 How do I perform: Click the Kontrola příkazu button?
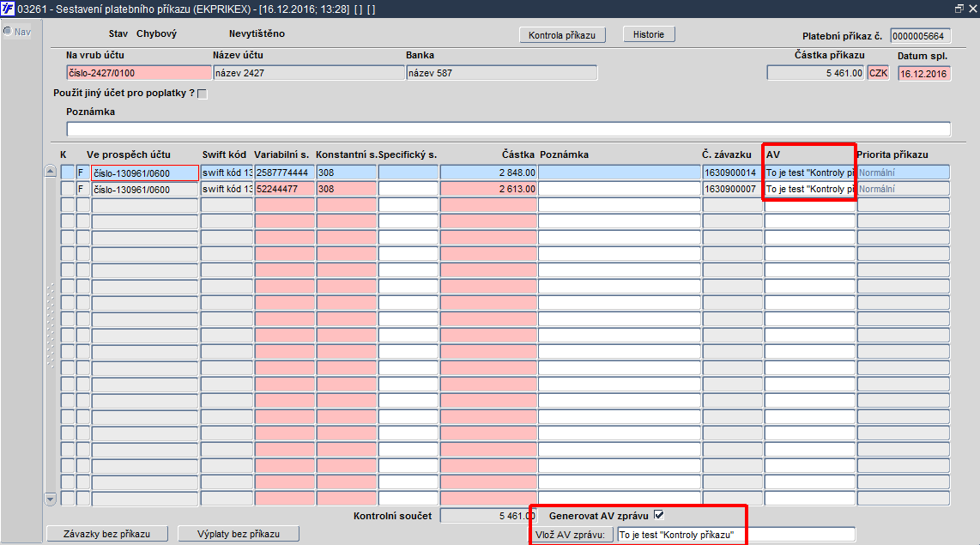pos(562,35)
